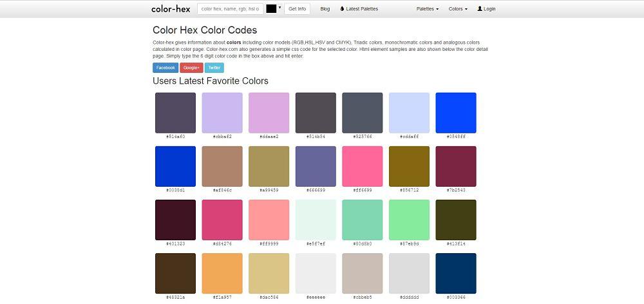Click the color picker dropdown arrow
Image resolution: width=644 pixels, height=304 pixels.
(279, 8)
